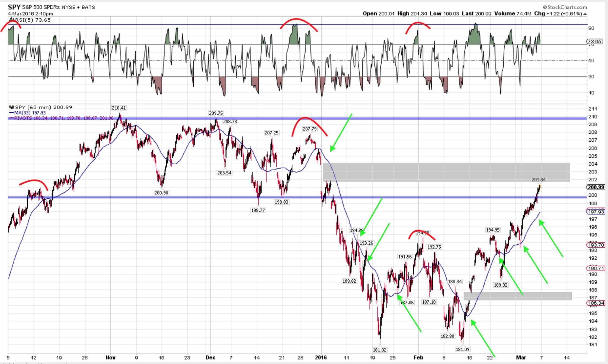Click the green up-triangle next to Chg
Screen dimensions: 608x364
(x=585, y=14)
